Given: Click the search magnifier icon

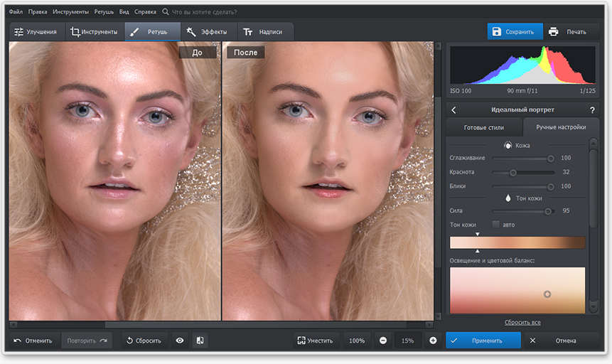Looking at the screenshot, I should tap(166, 11).
